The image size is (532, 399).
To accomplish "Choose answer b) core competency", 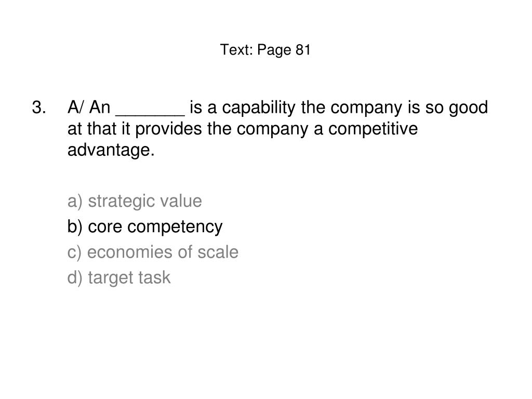I will point(145,227).
